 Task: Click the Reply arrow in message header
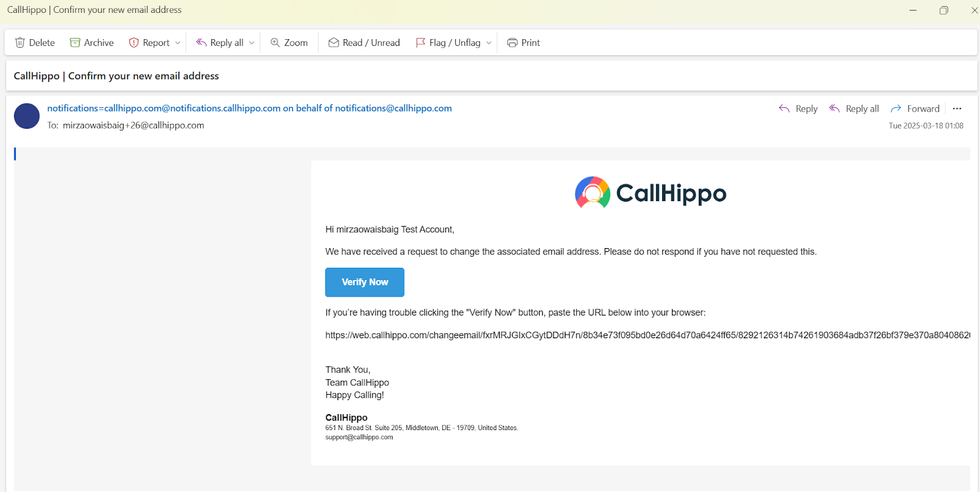(798, 108)
